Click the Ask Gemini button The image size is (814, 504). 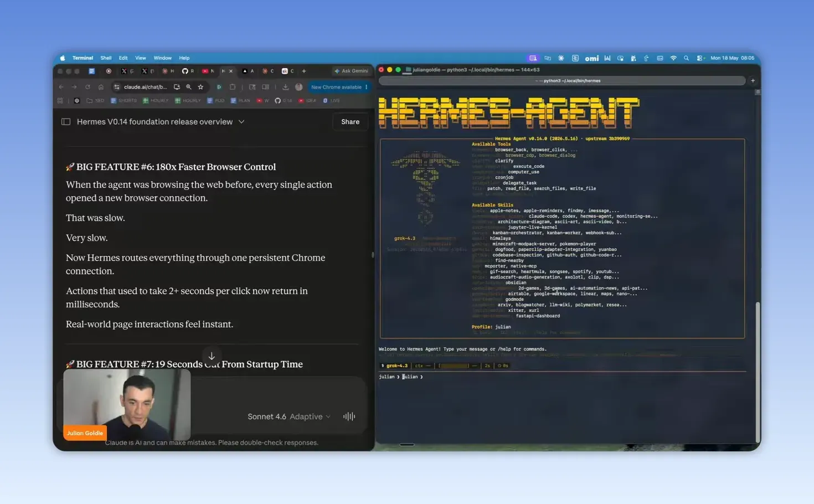(351, 71)
